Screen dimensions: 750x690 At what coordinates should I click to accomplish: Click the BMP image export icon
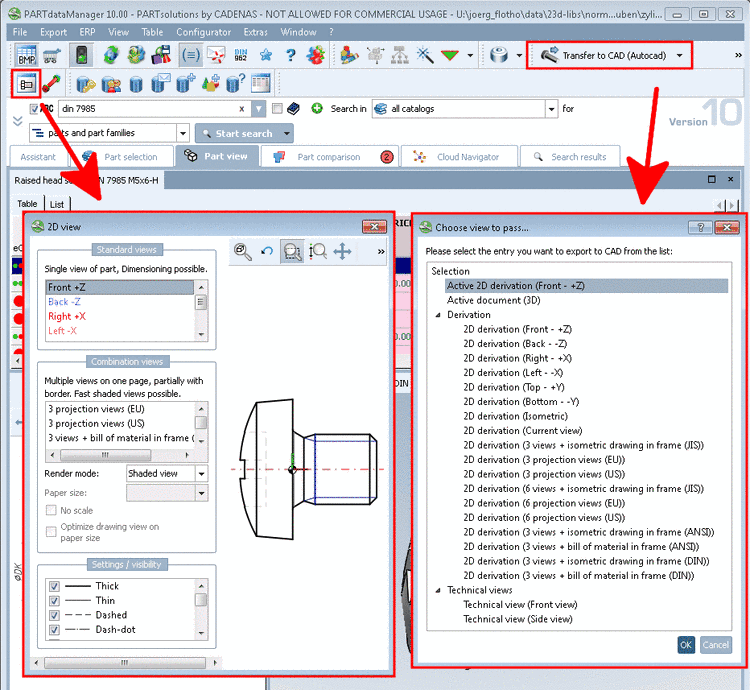click(26, 55)
